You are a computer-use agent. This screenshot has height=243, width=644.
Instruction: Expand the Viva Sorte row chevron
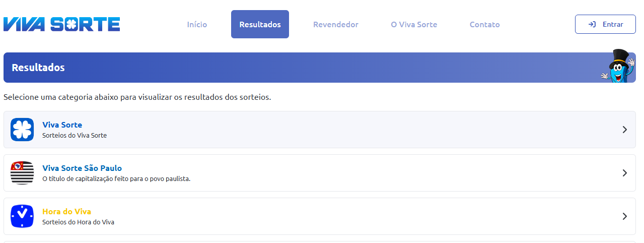(x=625, y=130)
